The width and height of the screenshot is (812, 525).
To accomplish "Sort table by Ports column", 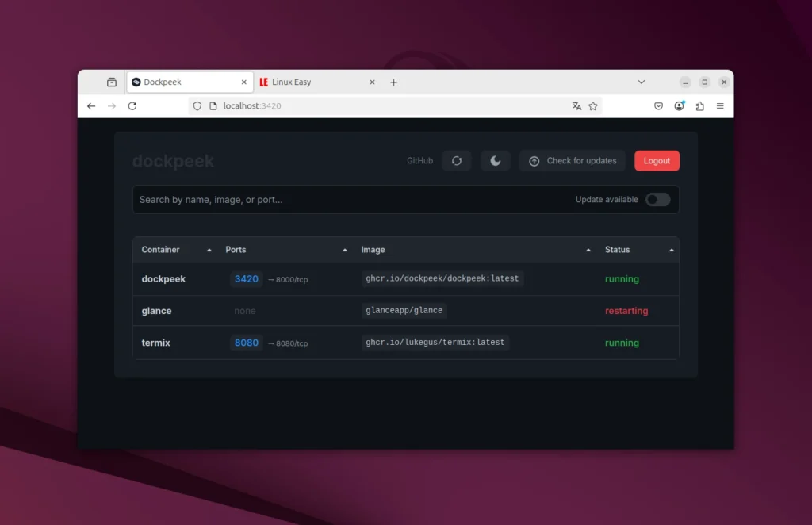I will [236, 250].
